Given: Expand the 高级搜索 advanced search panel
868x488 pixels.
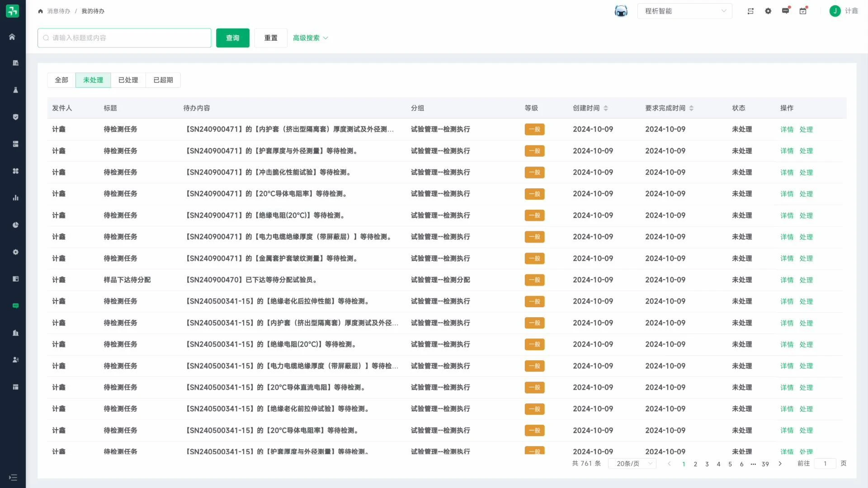Looking at the screenshot, I should click(311, 38).
